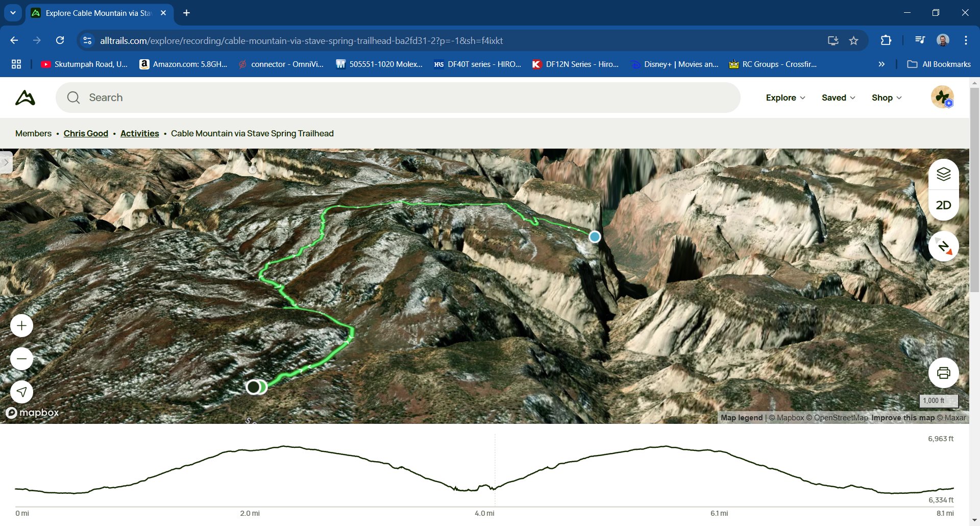Switch map to 2D view
980x526 pixels.
click(x=943, y=205)
